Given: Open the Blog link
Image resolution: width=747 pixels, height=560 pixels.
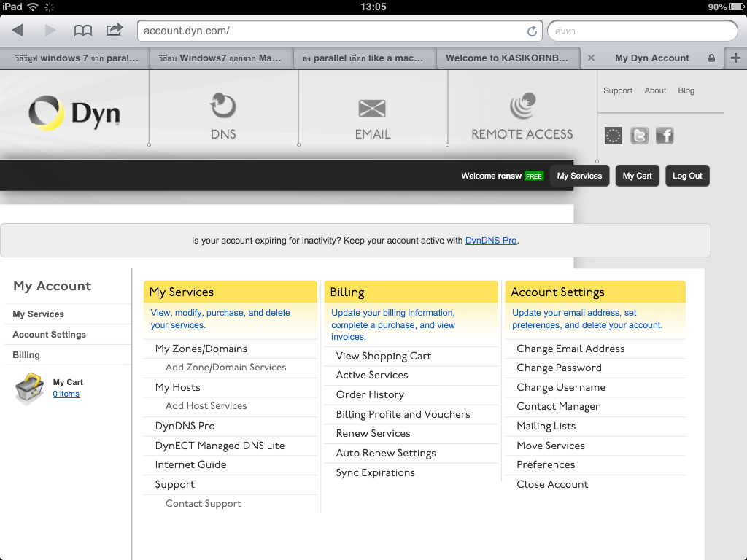Looking at the screenshot, I should pyautogui.click(x=686, y=90).
